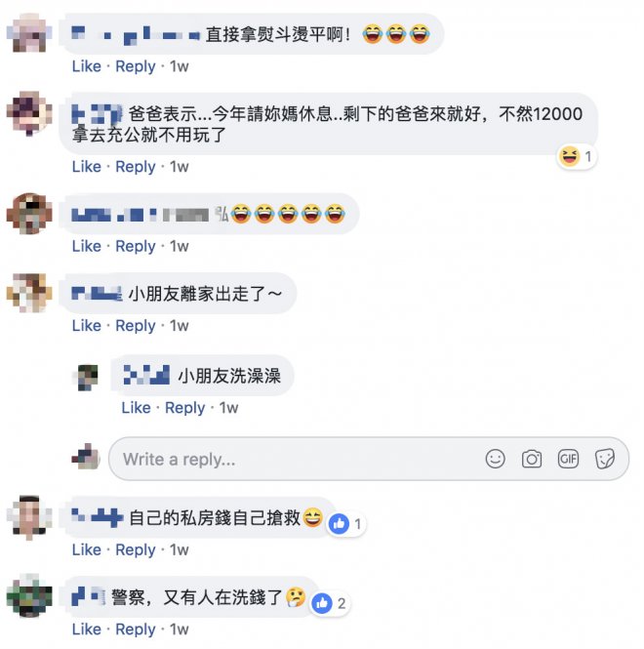Reply to the 小朋友洗澡澡 comment
644x649 pixels.
(185, 408)
